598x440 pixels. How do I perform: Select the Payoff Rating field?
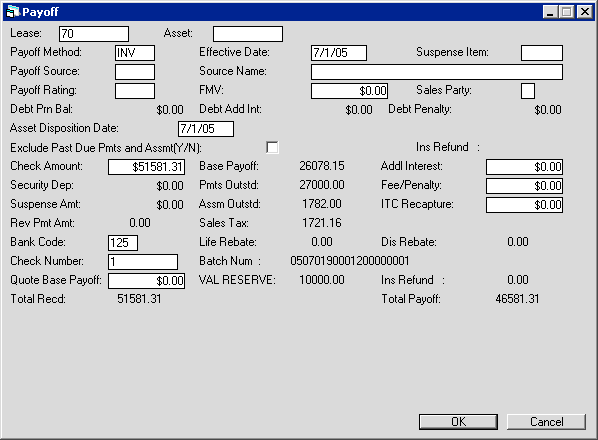tap(135, 91)
